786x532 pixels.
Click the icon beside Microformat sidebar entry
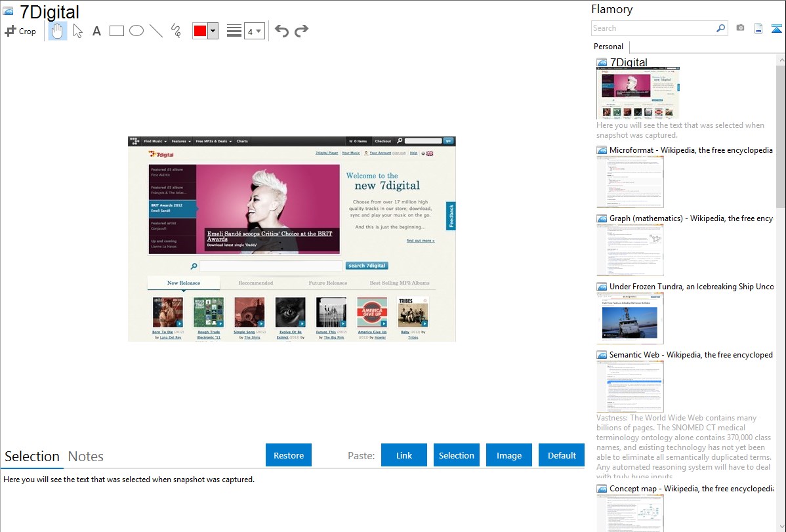coord(602,150)
